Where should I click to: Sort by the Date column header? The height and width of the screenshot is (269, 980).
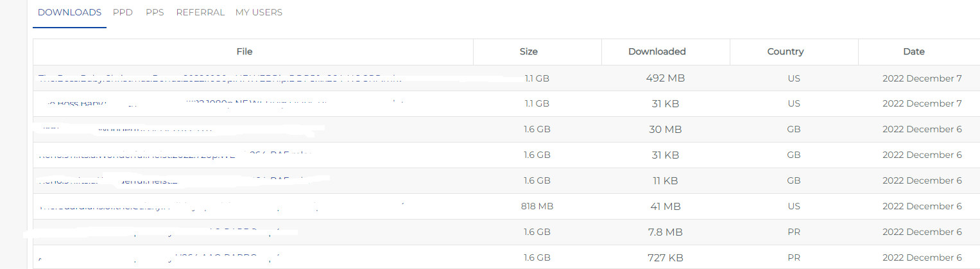[x=914, y=51]
